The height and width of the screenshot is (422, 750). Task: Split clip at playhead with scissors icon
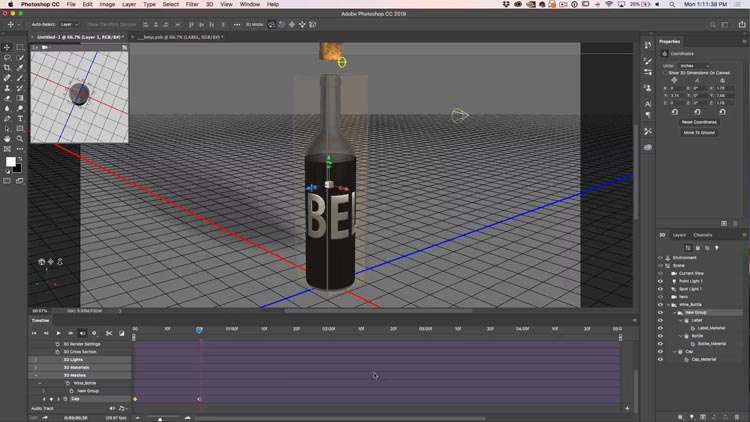[x=109, y=333]
